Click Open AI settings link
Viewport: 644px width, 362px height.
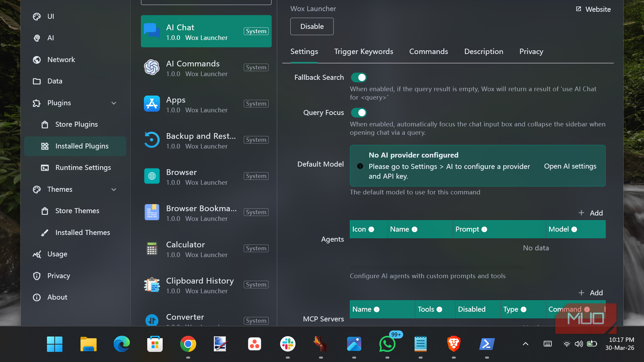pyautogui.click(x=570, y=166)
